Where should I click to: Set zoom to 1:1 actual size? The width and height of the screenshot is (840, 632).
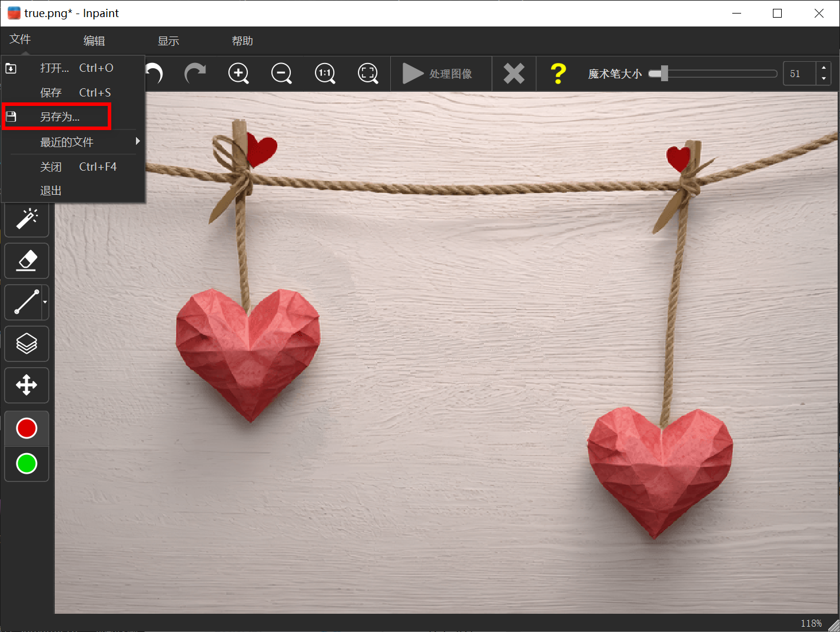pyautogui.click(x=325, y=74)
